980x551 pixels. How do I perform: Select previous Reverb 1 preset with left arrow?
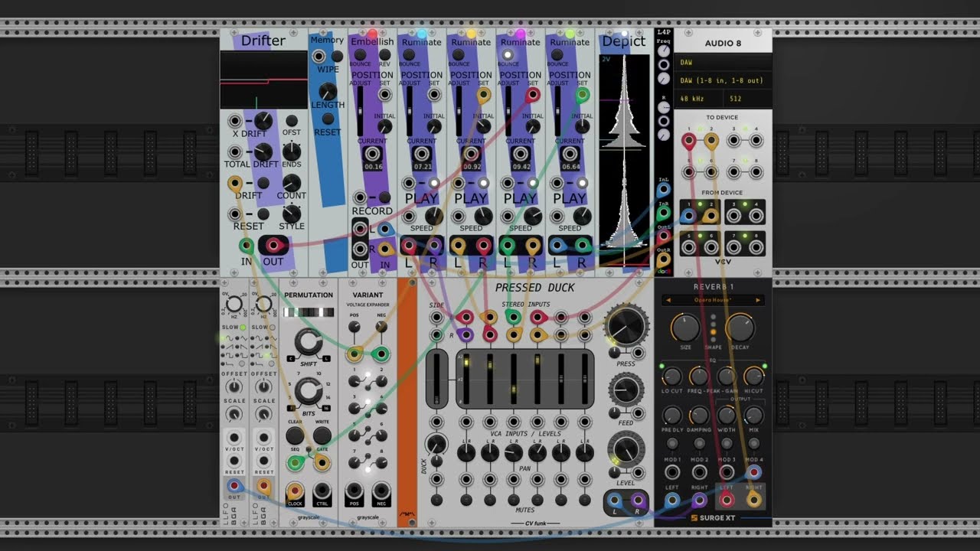tap(668, 300)
